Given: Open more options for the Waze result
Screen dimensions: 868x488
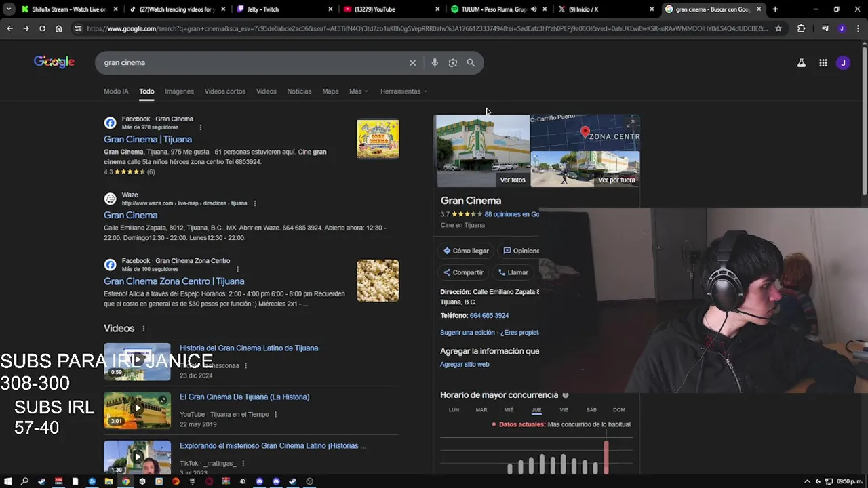Looking at the screenshot, I should tap(254, 203).
